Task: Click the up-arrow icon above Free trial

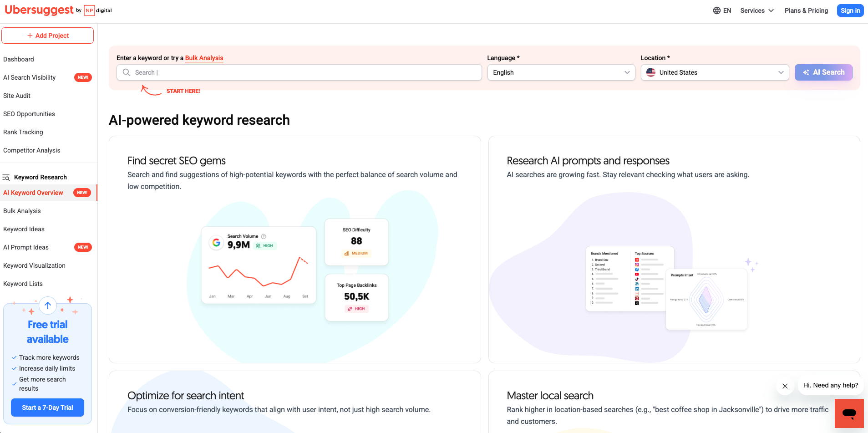Action: [48, 306]
